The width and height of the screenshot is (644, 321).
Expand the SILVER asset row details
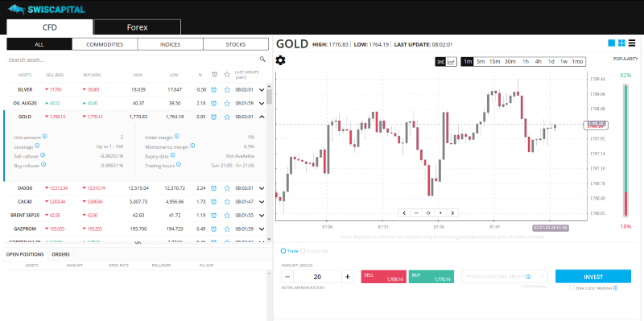(x=262, y=89)
